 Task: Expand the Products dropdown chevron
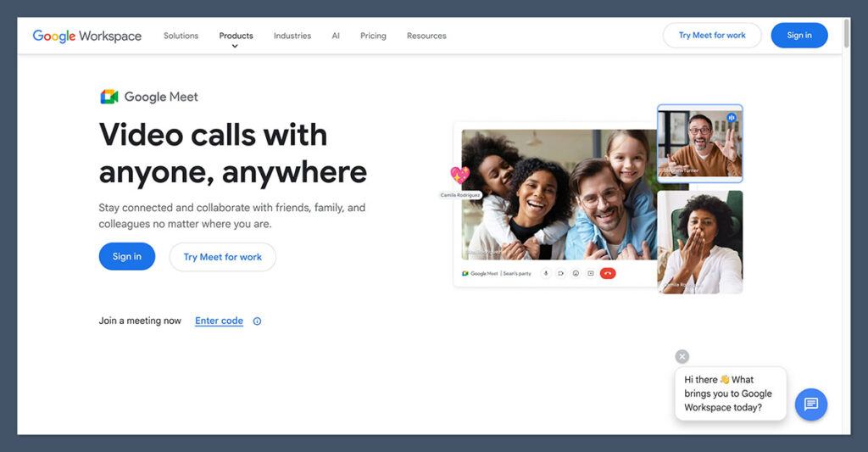[x=235, y=46]
